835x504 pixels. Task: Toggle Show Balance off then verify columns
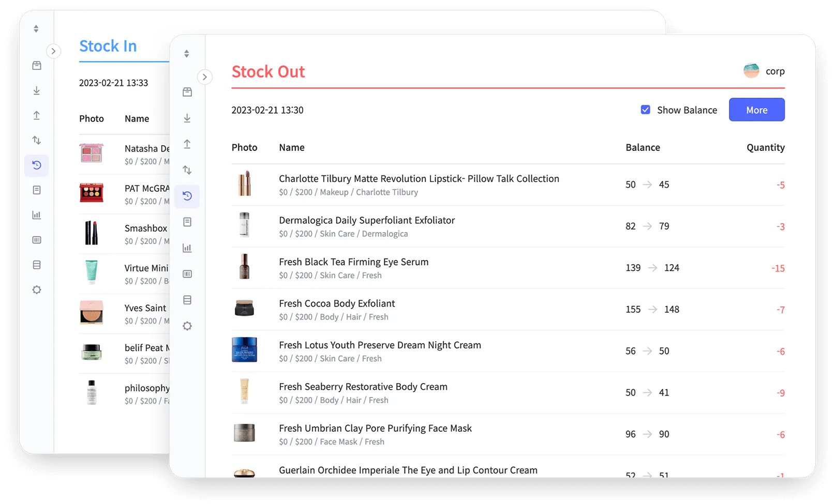645,110
